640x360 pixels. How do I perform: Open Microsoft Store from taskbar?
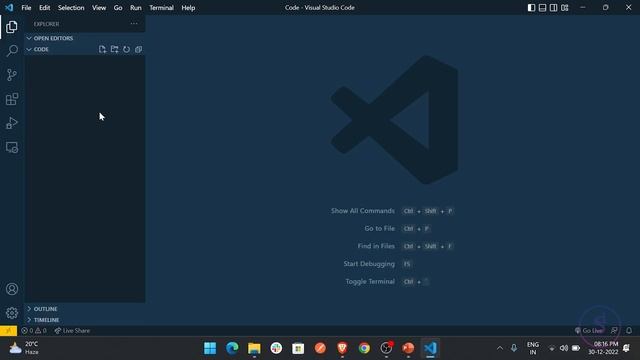pos(298,348)
